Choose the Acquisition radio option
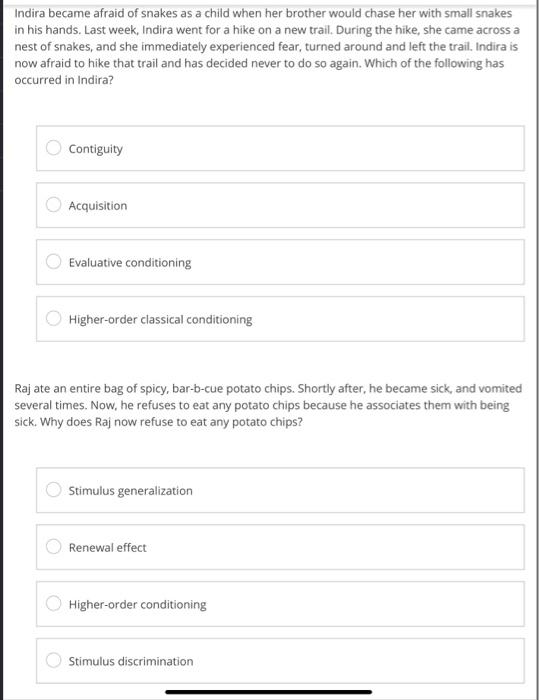Image resolution: width=539 pixels, height=700 pixels. (x=54, y=204)
